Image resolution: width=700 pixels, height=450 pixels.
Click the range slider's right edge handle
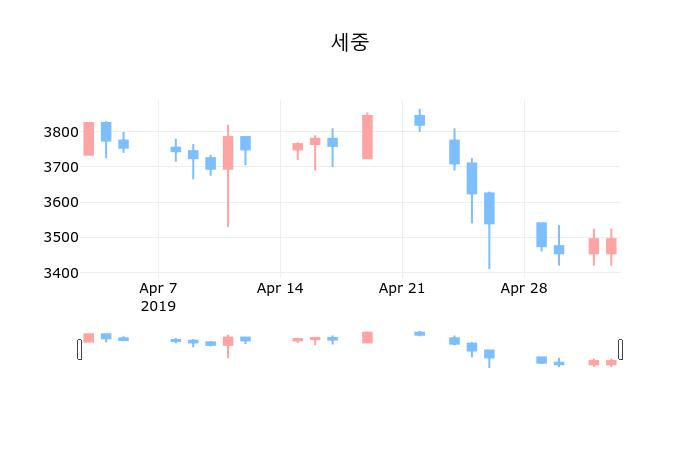(620, 349)
